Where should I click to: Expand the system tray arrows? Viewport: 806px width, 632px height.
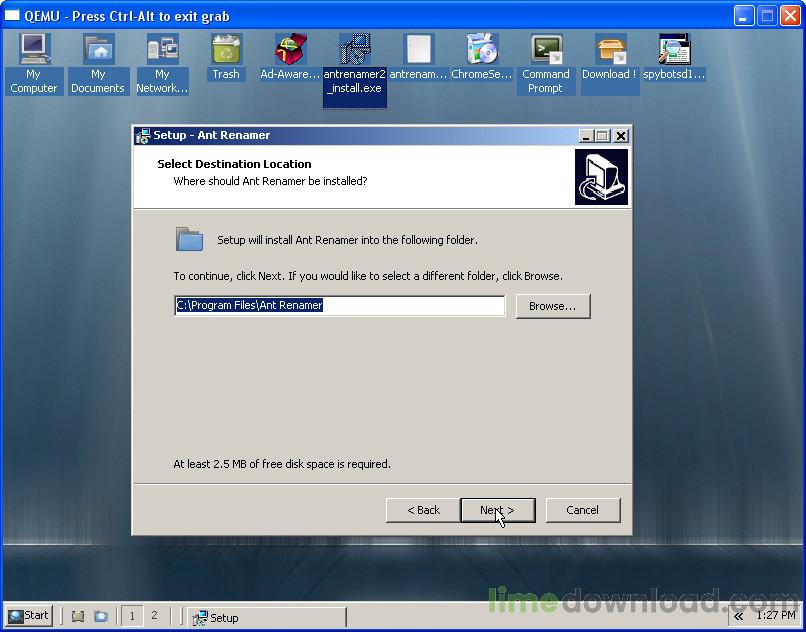pyautogui.click(x=739, y=616)
